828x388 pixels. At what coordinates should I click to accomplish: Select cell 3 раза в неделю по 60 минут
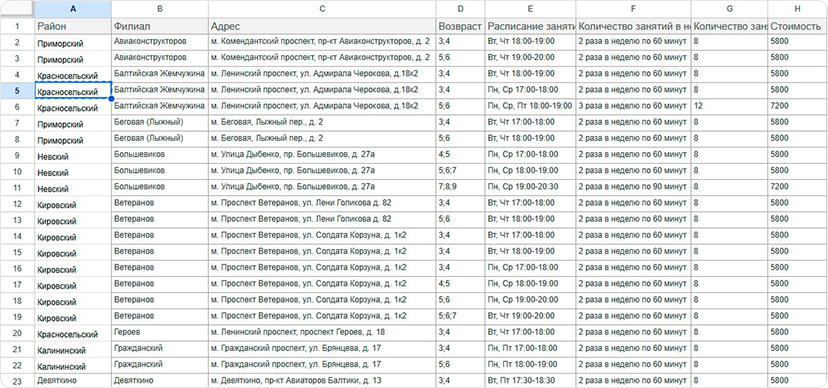[633, 107]
